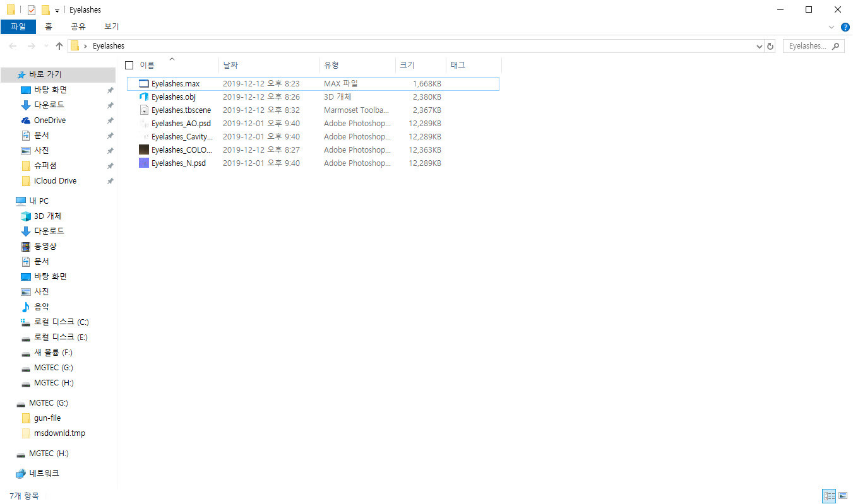Open OneDrive in the sidebar
The width and height of the screenshot is (853, 504).
coord(50,120)
